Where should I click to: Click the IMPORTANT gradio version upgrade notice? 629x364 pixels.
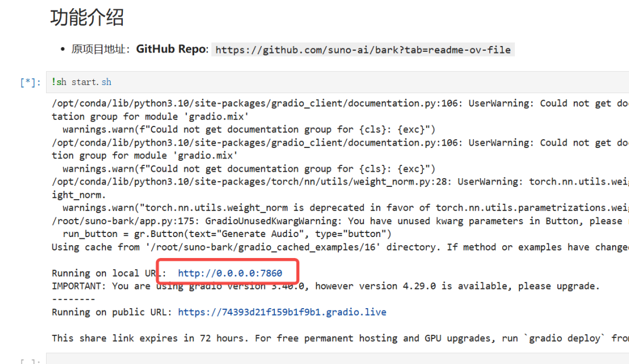[325, 286]
